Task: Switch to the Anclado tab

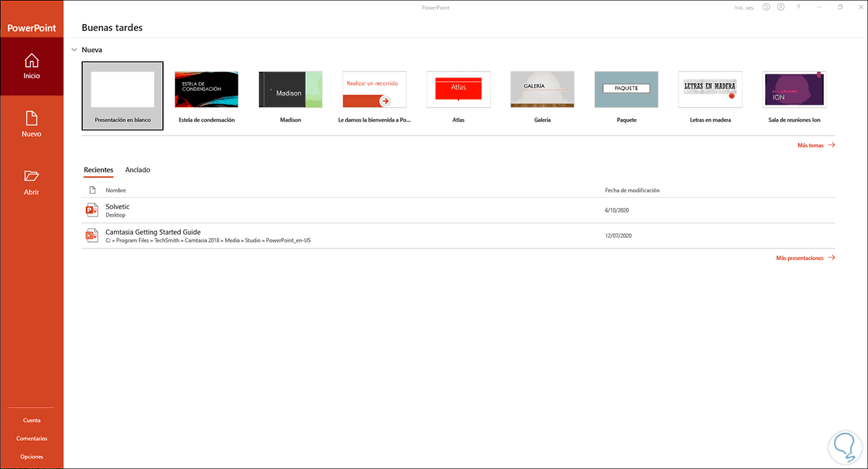Action: click(x=138, y=170)
